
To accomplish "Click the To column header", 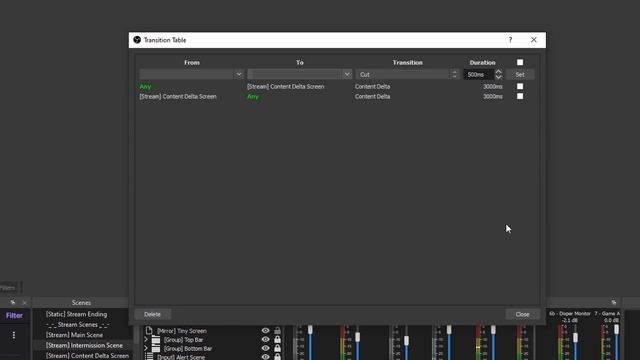I will (300, 62).
